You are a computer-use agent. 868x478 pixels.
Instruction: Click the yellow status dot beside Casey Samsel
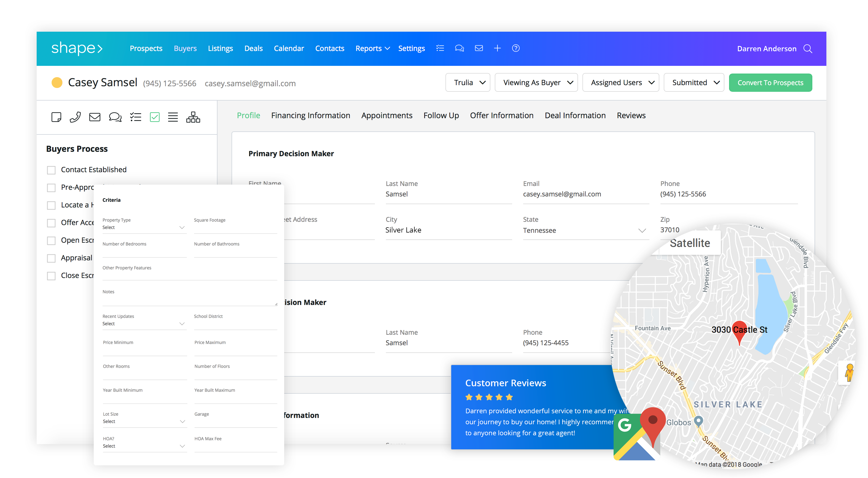tap(57, 83)
